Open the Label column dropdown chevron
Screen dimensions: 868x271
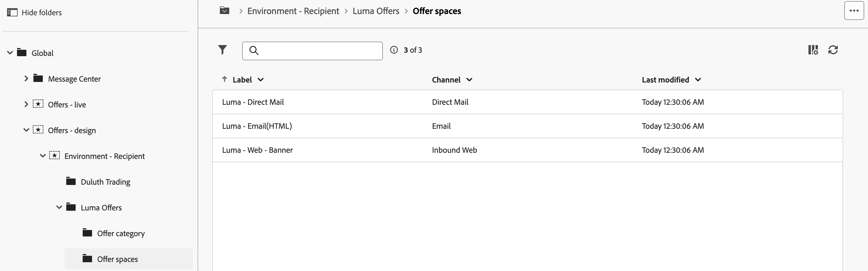[x=261, y=80]
